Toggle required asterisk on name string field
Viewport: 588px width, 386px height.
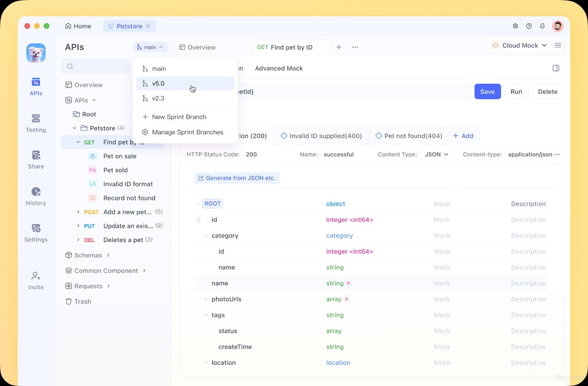[348, 283]
